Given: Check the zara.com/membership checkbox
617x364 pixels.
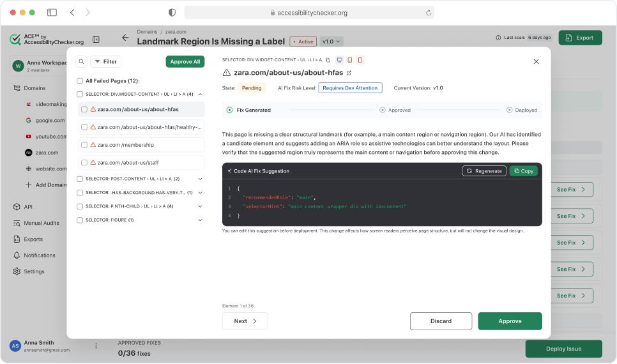Looking at the screenshot, I should click(84, 145).
